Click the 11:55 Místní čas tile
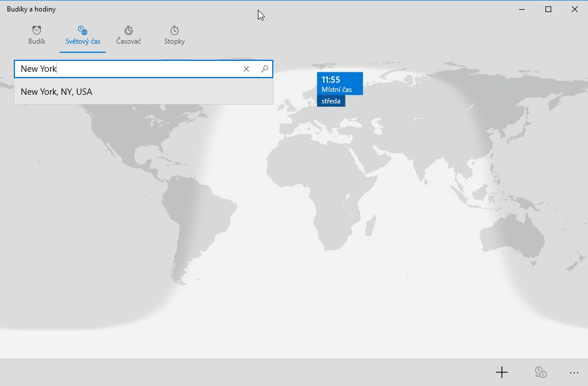This screenshot has width=588, height=386. 340,84
